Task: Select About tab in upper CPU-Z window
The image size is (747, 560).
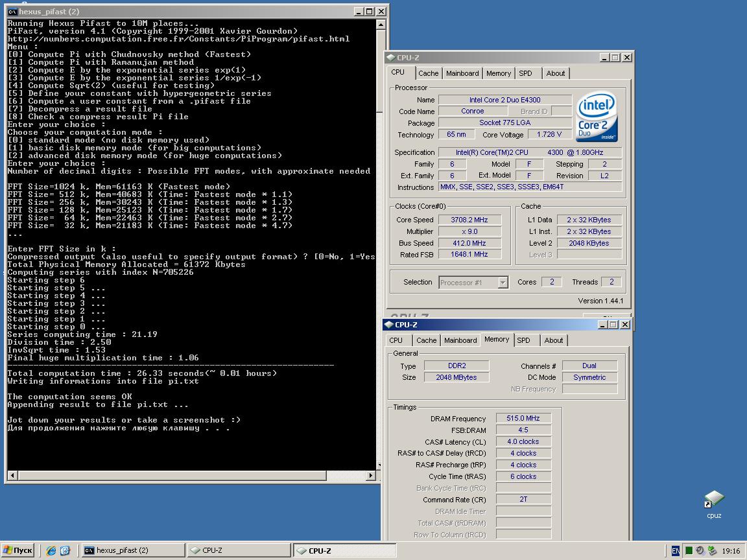Action: (x=556, y=73)
